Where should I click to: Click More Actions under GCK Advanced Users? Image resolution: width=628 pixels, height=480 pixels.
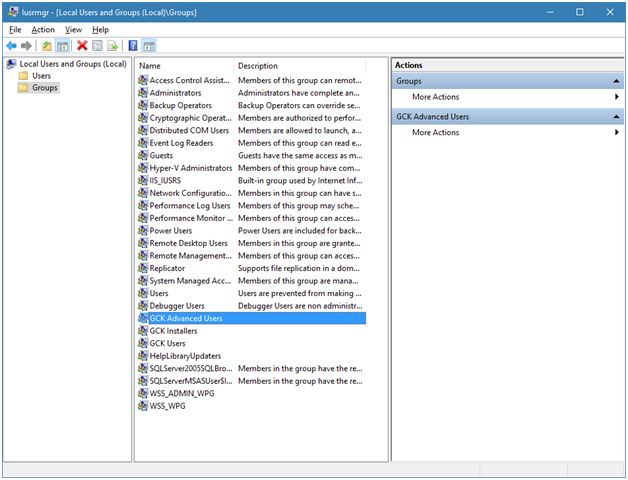(x=436, y=133)
